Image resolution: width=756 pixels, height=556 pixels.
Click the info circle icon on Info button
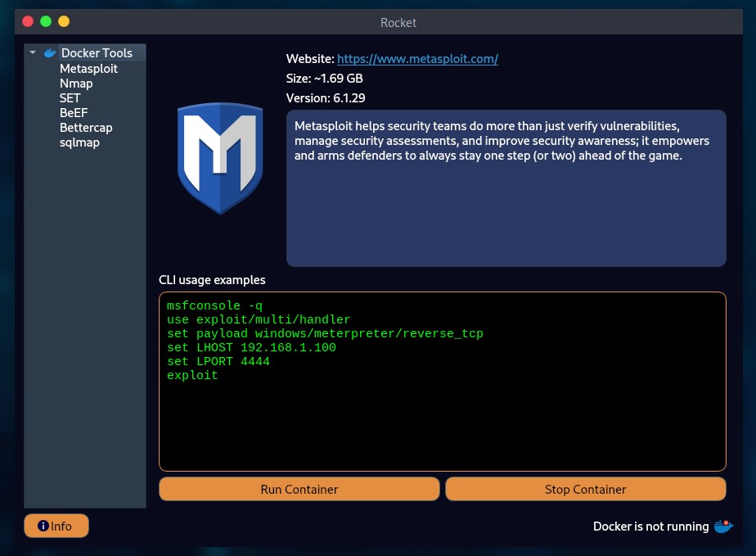tap(43, 526)
